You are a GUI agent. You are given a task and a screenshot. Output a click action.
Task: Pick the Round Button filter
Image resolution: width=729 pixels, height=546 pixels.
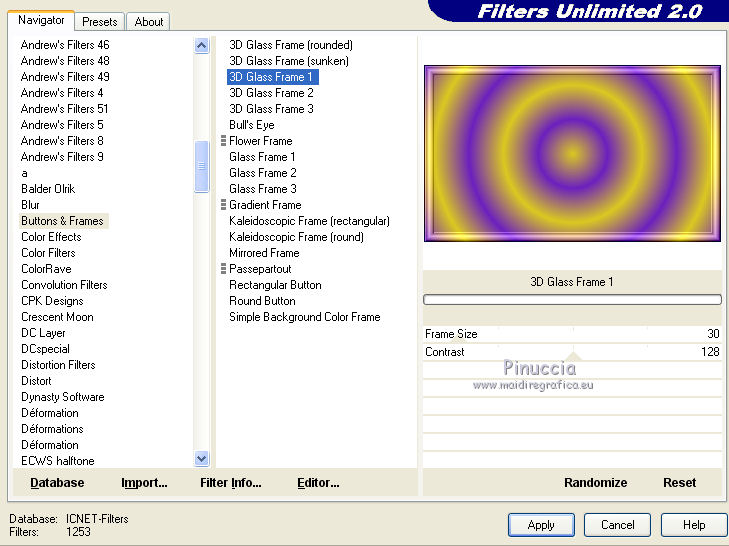pos(262,301)
